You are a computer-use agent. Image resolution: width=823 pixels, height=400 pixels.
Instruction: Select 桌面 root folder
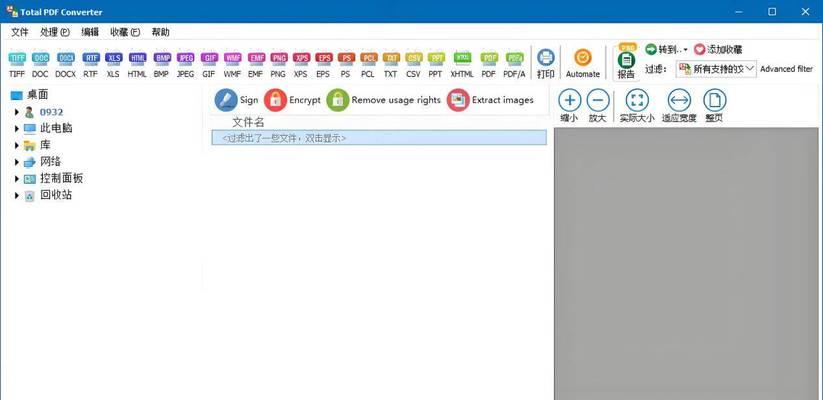tap(30, 95)
